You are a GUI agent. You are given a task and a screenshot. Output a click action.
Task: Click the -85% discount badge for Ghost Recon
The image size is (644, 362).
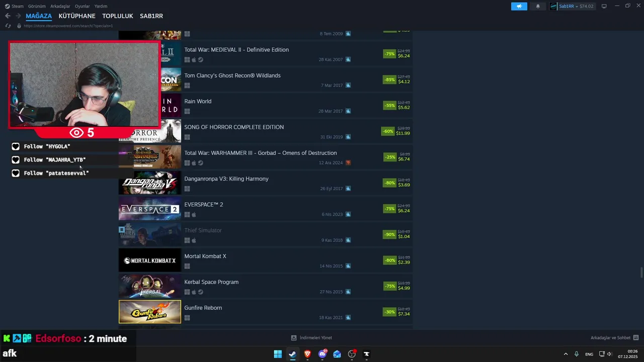pyautogui.click(x=389, y=79)
